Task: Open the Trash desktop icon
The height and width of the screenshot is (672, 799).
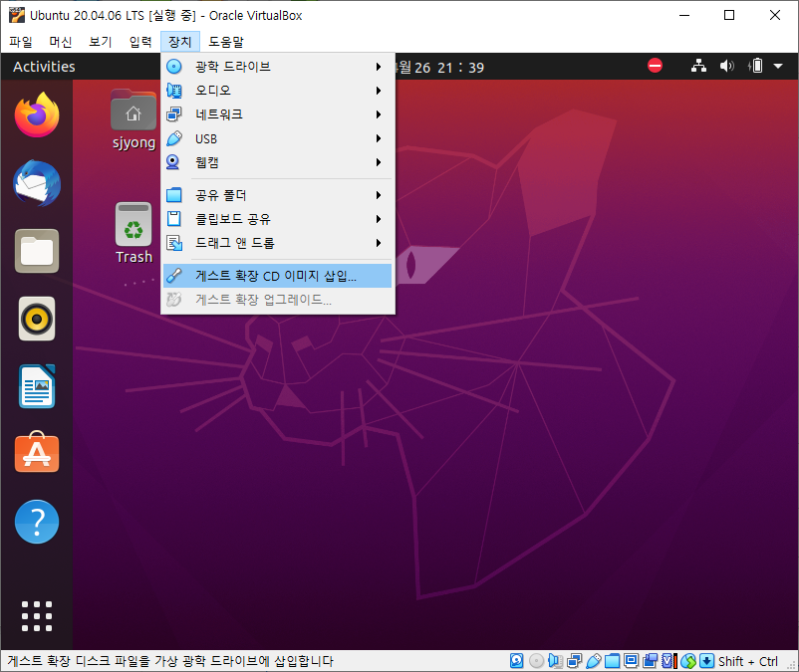Action: (x=133, y=234)
